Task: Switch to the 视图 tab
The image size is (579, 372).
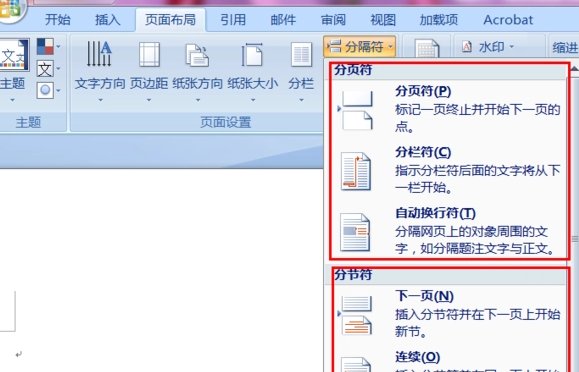Action: [x=383, y=20]
